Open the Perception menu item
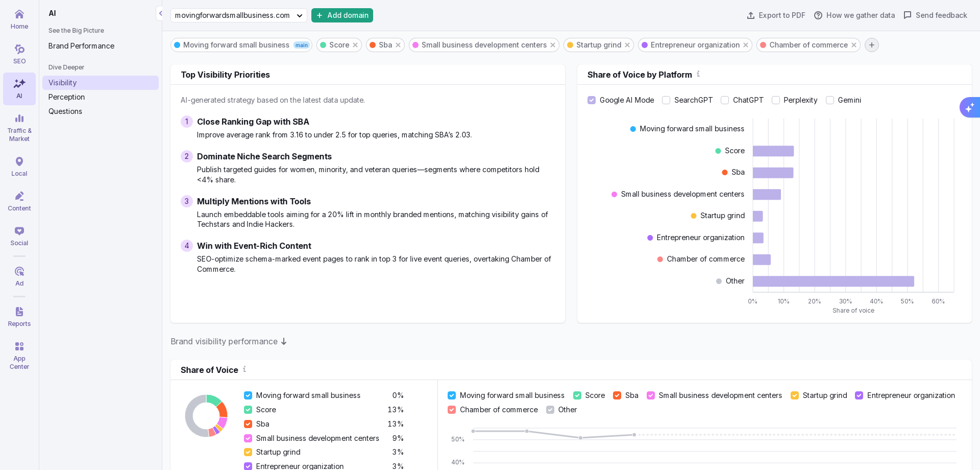The image size is (980, 470). tap(66, 97)
